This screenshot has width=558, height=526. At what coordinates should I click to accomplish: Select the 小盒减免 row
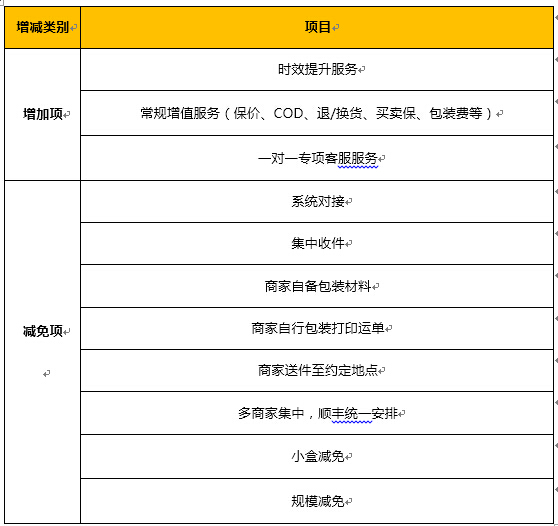click(317, 456)
